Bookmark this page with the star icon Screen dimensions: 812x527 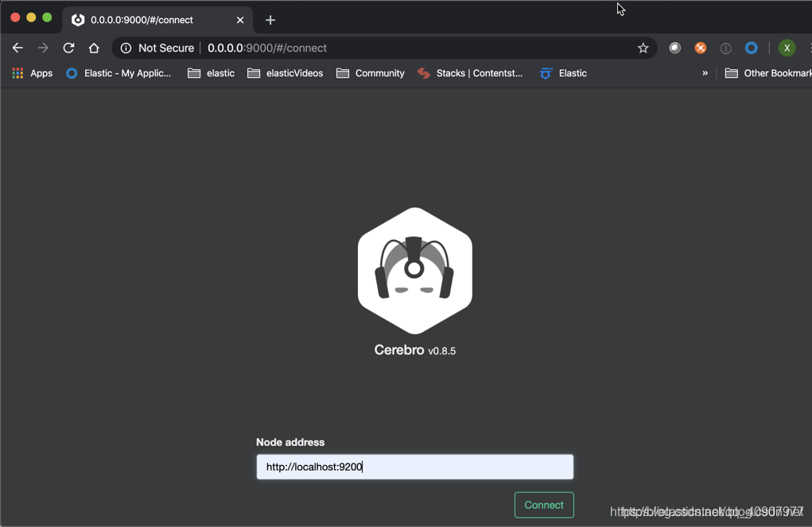tap(643, 48)
